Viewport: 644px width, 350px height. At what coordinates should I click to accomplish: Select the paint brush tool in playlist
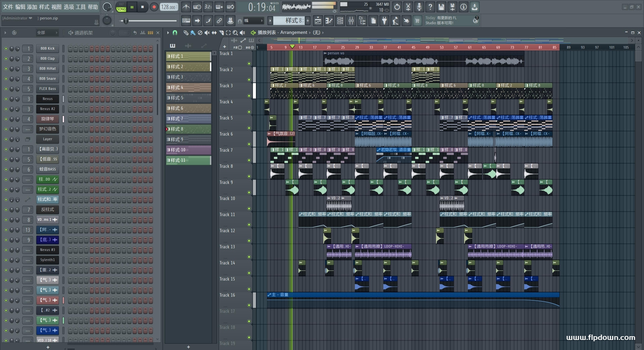coord(193,33)
